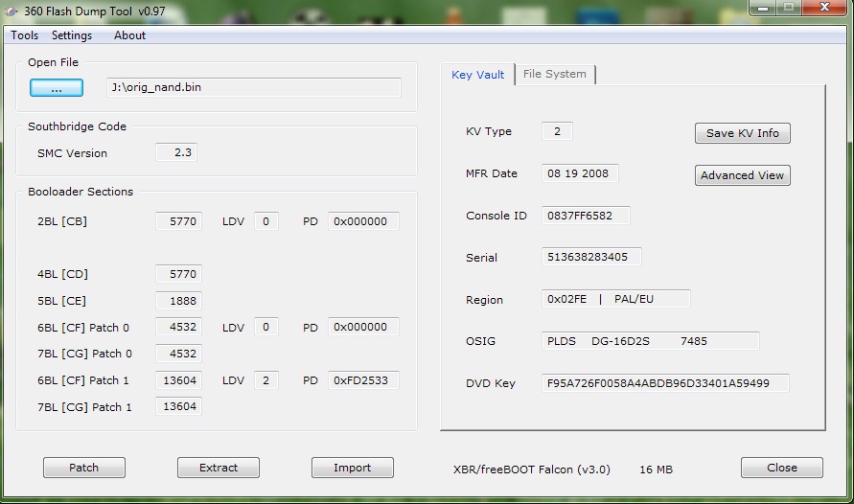Select the SMC Version value 2.3

point(176,152)
